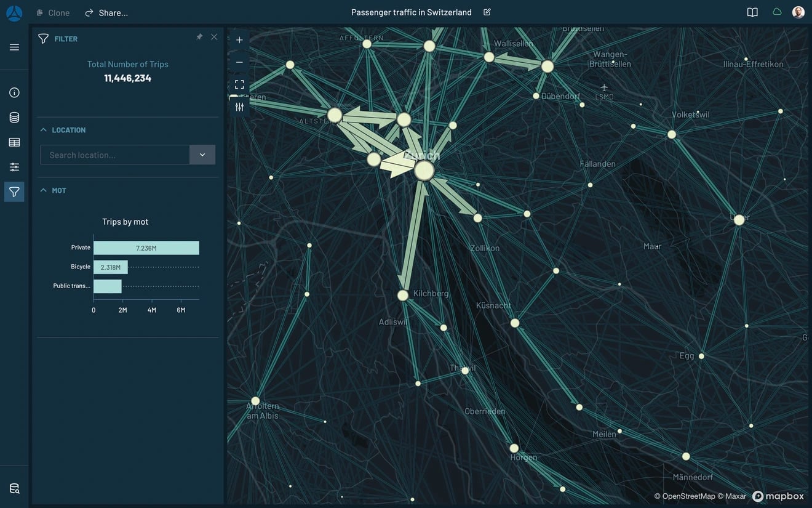Viewport: 812px width, 508px height.
Task: Toggle the map layer controls button
Action: click(239, 107)
